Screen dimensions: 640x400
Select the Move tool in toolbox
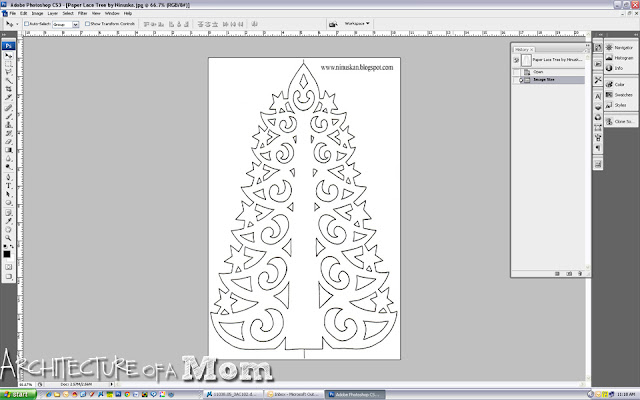(8, 56)
